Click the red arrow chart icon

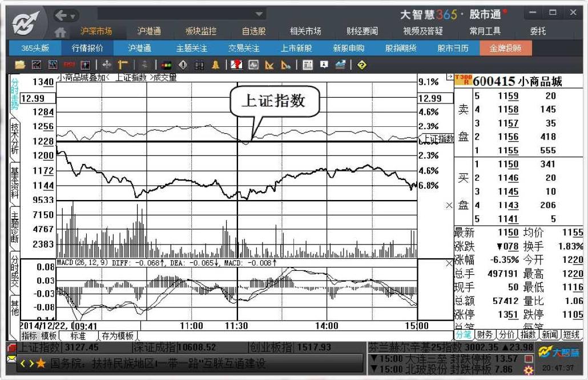pyautogui.click(x=236, y=65)
